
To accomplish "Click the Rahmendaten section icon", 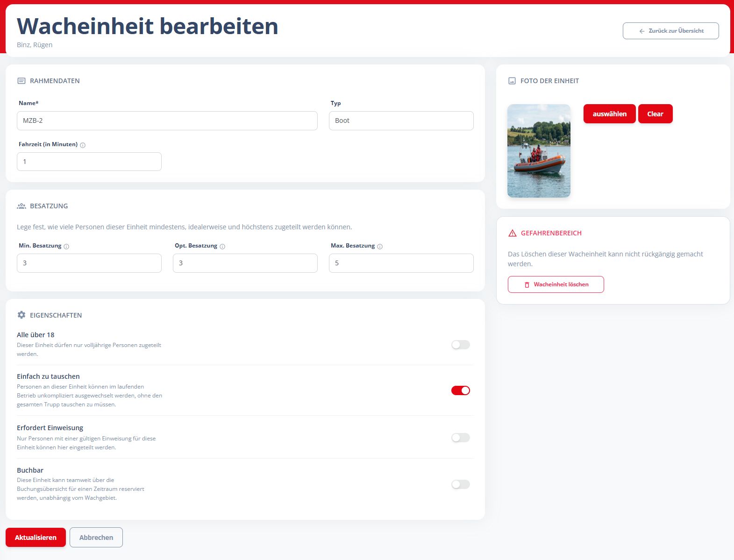I will coord(21,81).
